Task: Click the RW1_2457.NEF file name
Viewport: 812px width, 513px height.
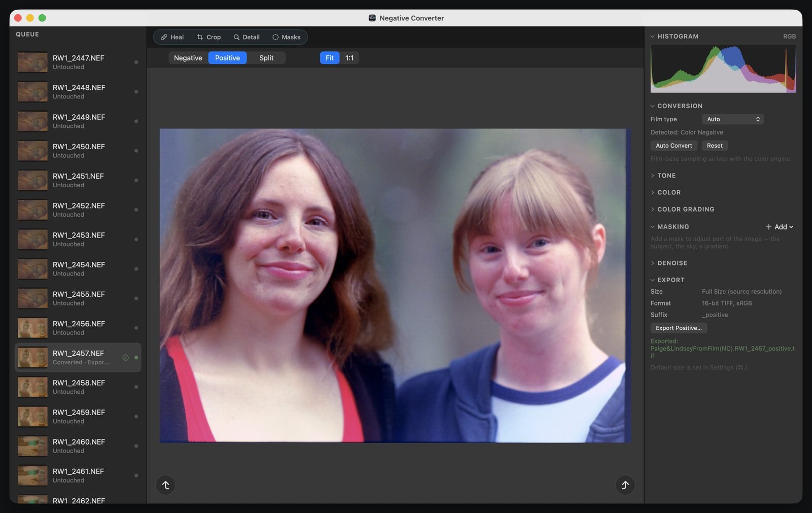Action: point(78,353)
